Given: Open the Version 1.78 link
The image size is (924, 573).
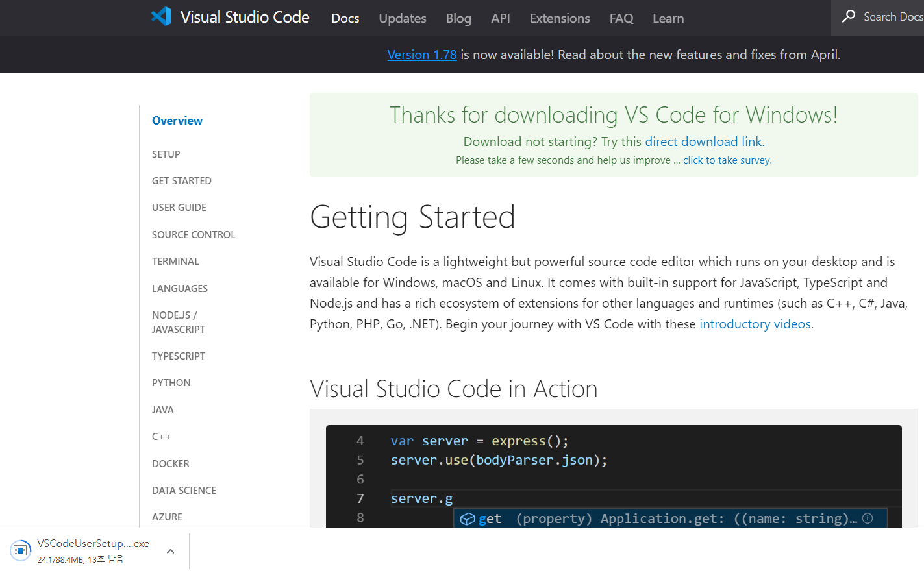Looking at the screenshot, I should (422, 55).
